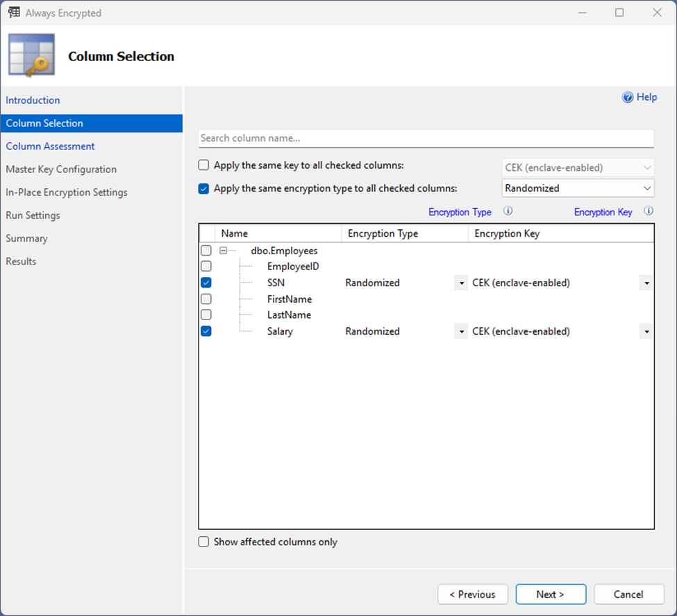This screenshot has height=616, width=677.
Task: Maximize the Always Encrypted window
Action: click(619, 13)
